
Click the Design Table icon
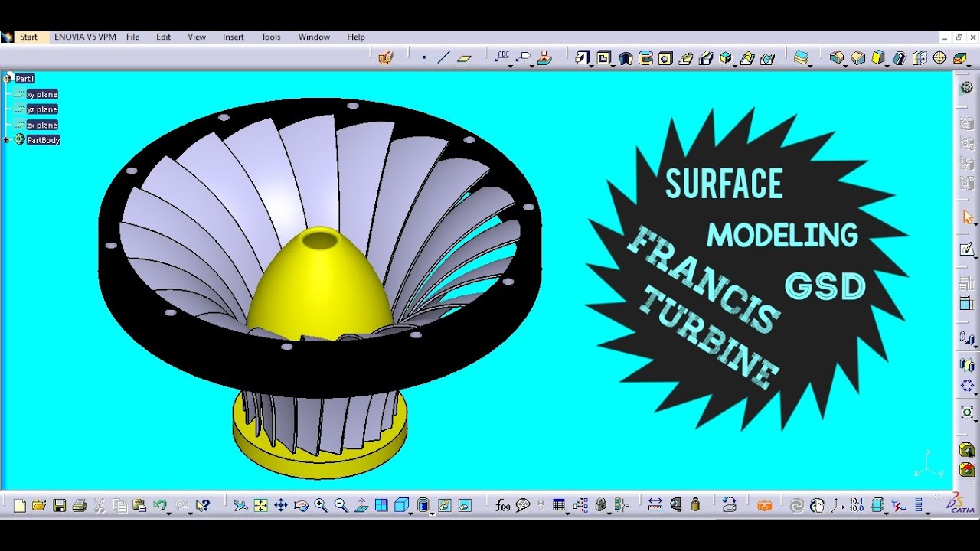click(x=558, y=505)
